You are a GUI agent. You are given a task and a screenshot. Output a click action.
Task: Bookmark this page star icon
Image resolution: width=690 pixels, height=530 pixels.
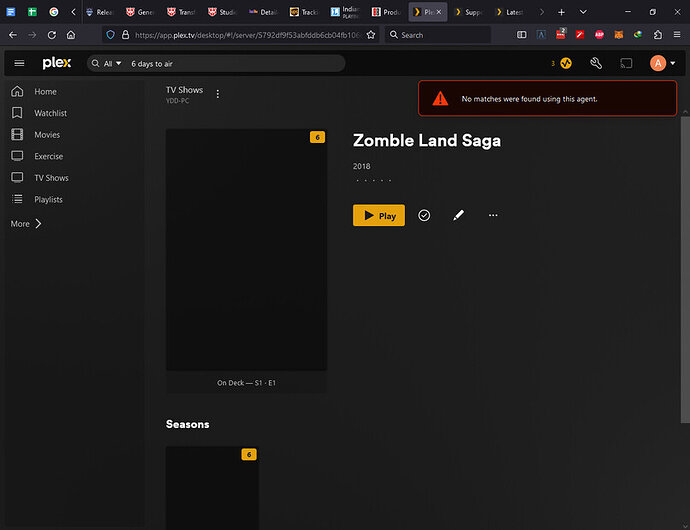(x=371, y=35)
